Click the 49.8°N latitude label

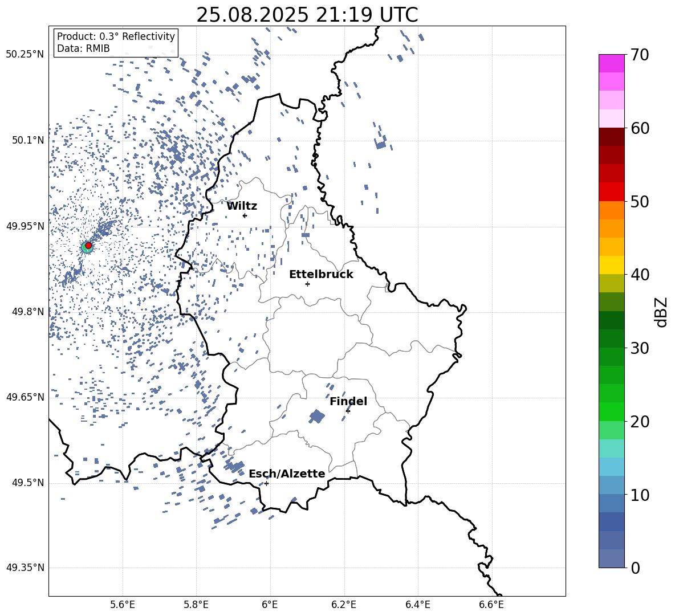click(28, 312)
